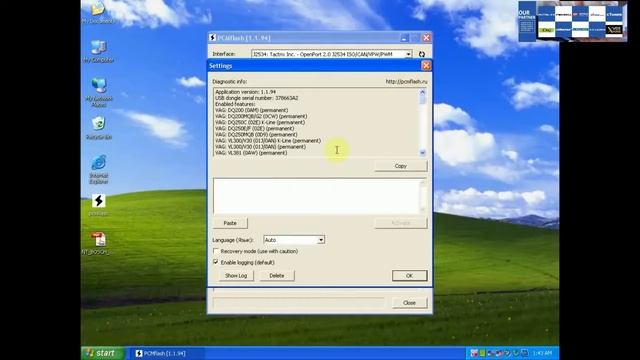Click the diagnostic info scrollbar up arrow

tap(422, 92)
